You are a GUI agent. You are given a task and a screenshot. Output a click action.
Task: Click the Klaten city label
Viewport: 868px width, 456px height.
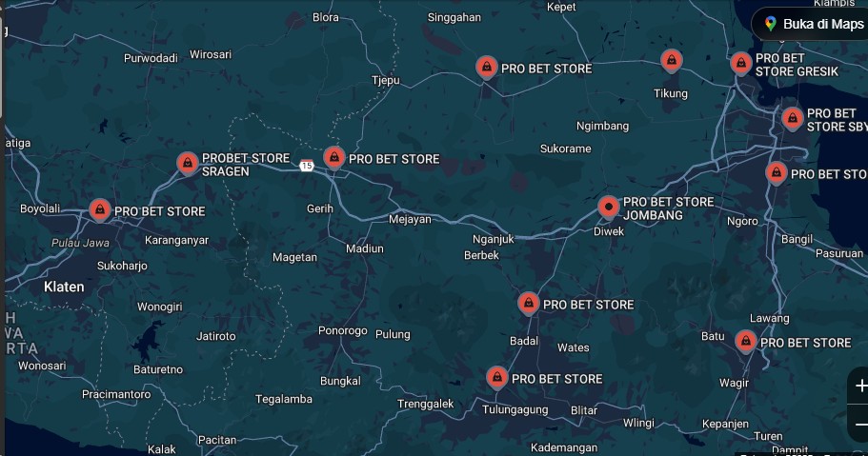coord(64,287)
